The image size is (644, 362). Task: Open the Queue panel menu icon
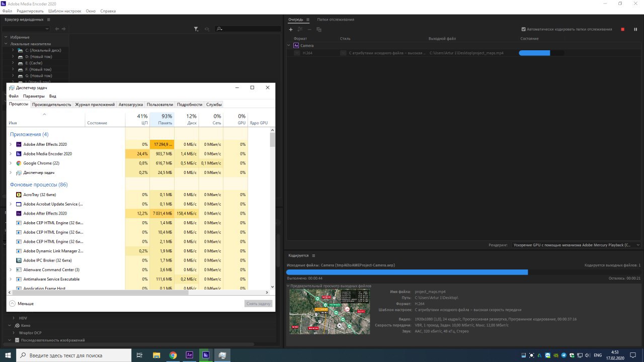(308, 20)
